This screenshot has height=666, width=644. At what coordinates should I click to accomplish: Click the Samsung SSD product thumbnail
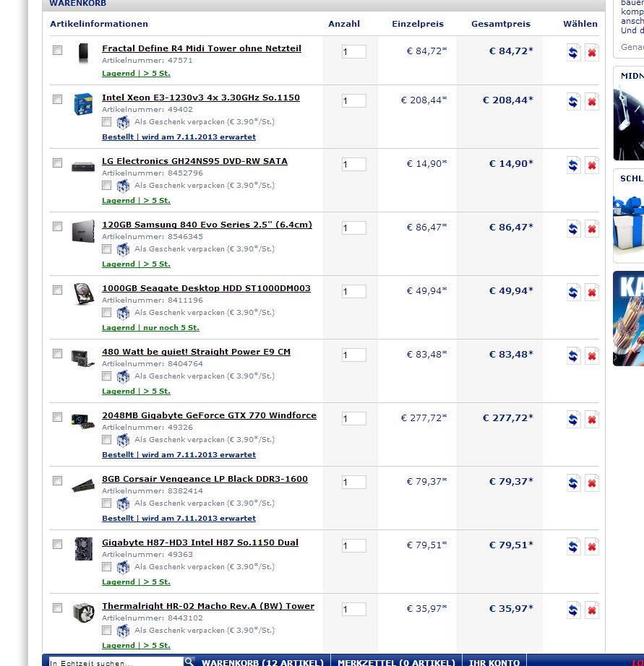(x=83, y=231)
